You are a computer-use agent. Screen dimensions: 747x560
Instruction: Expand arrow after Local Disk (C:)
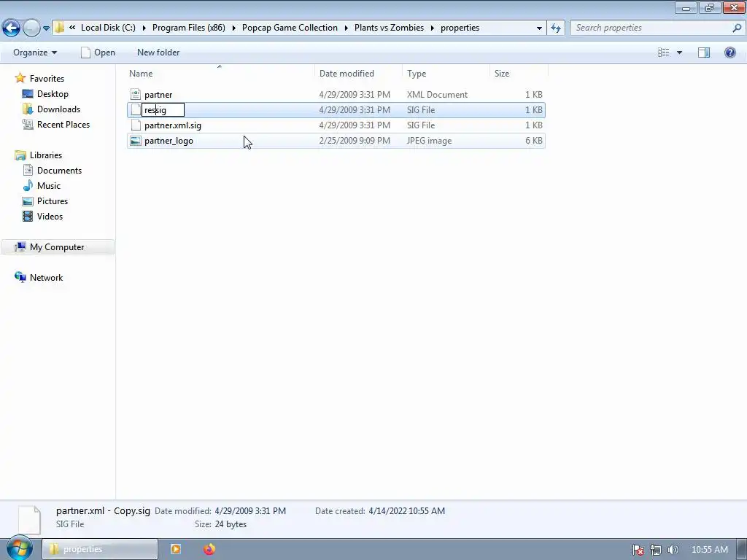tap(144, 28)
